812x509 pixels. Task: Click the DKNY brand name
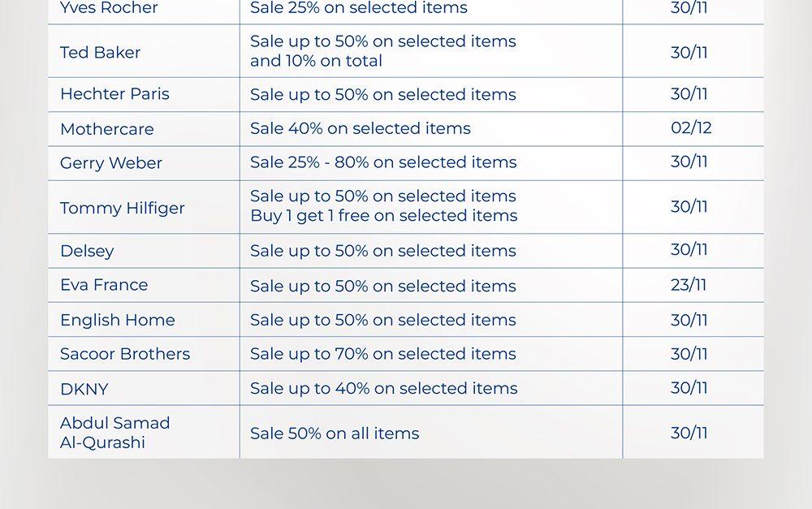click(x=84, y=389)
